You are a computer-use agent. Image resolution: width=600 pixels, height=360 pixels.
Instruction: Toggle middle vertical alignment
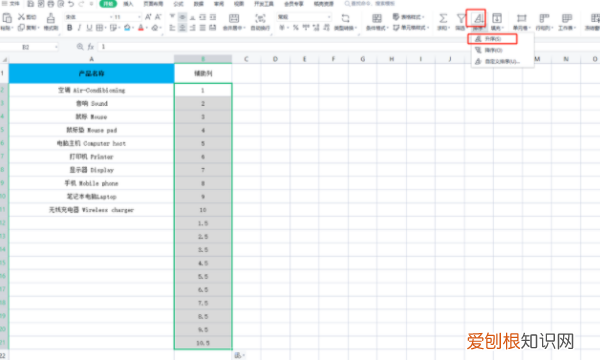[183, 17]
